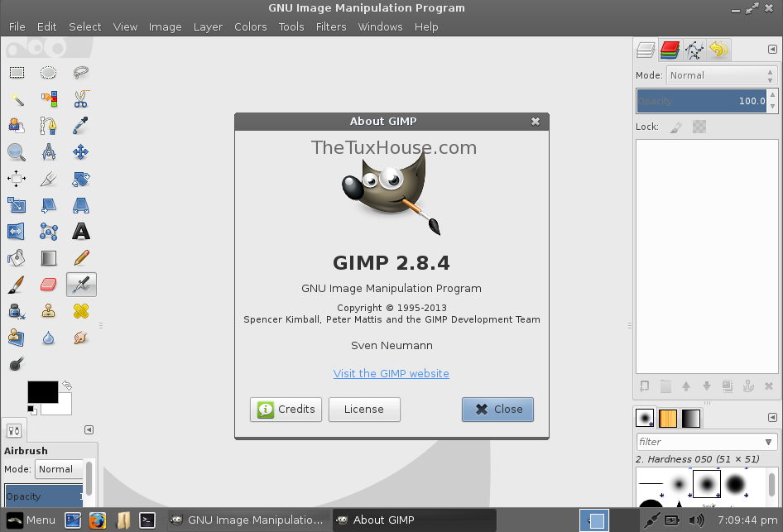Toggle lock pixels brush icon

tap(675, 127)
